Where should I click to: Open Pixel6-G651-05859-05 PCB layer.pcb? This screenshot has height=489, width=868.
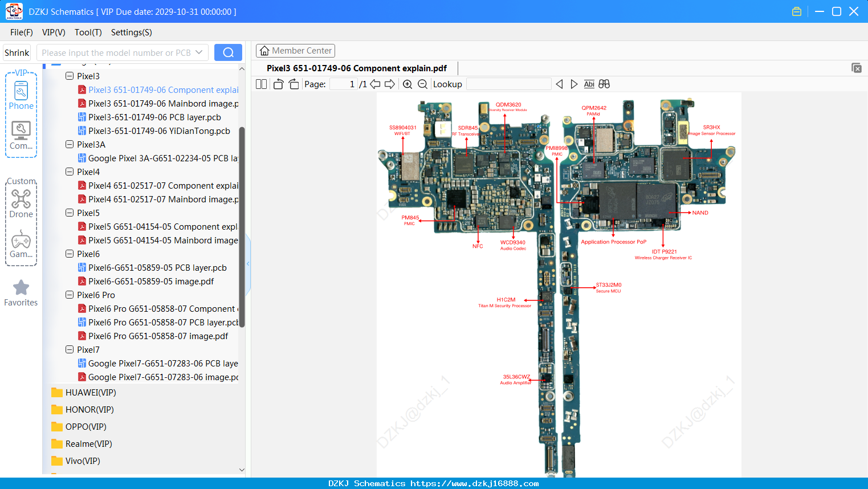(x=152, y=268)
